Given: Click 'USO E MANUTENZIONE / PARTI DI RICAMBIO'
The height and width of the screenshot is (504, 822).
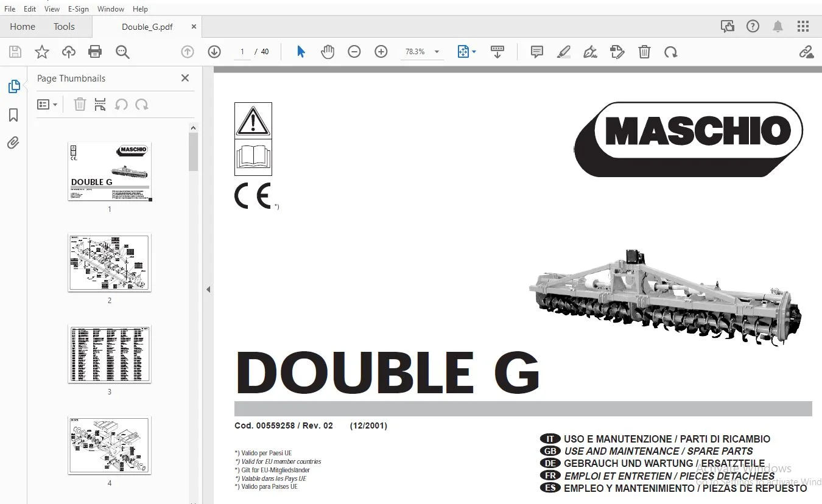Looking at the screenshot, I should pos(667,439).
